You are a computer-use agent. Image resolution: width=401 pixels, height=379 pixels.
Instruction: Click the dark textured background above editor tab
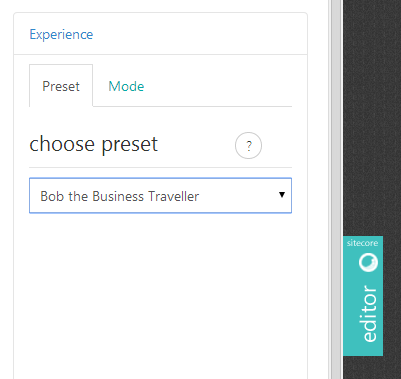(372, 118)
